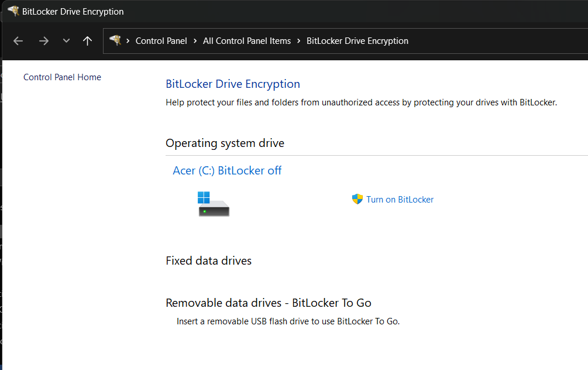This screenshot has height=370, width=588.
Task: Expand Acer (C:) BitLocker off section
Action: (x=227, y=171)
